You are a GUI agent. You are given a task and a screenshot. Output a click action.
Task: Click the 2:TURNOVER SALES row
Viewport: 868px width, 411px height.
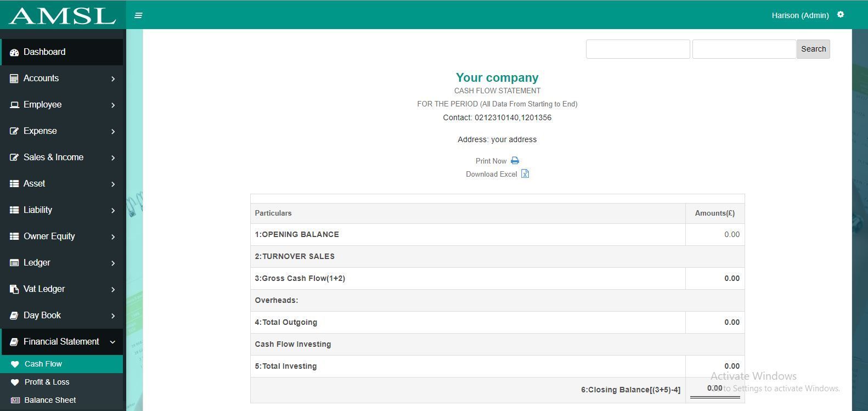pyautogui.click(x=497, y=256)
